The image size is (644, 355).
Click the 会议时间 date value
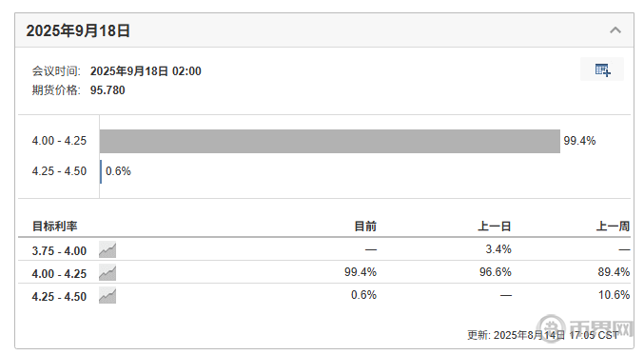tap(146, 71)
